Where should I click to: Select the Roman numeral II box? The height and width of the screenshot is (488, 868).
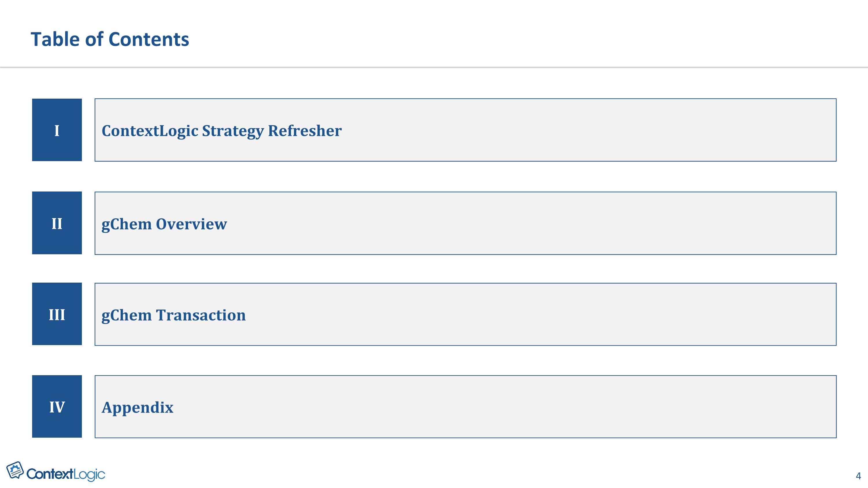[x=57, y=223]
